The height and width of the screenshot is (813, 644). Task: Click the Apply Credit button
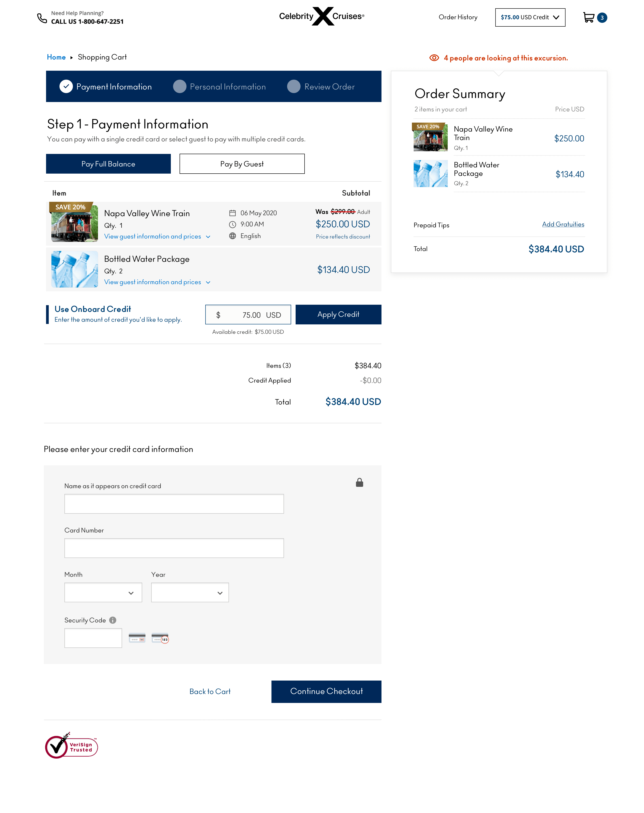pyautogui.click(x=338, y=315)
